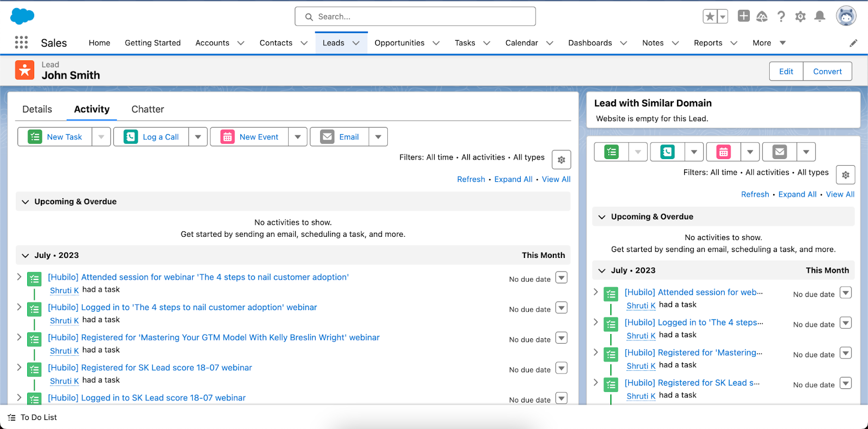This screenshot has width=868, height=429.
Task: Open timeline settings gear in main Activity panel
Action: [561, 160]
